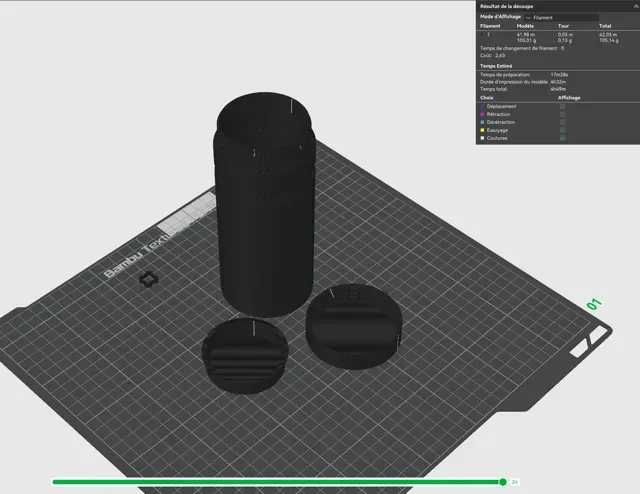Viewport: 640px width, 494px height.
Task: Click the Filament column header
Action: tap(490, 26)
